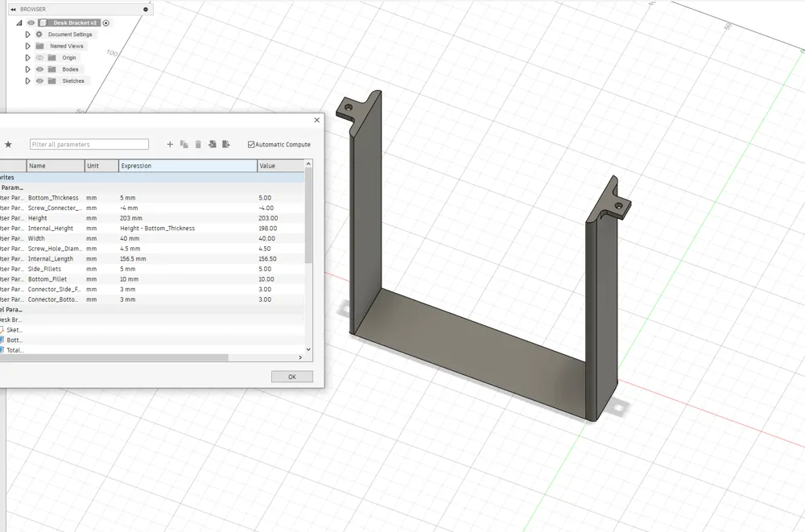Image resolution: width=805 pixels, height=532 pixels.
Task: Click the table's horizontal scrollbar thumb
Action: click(114, 357)
